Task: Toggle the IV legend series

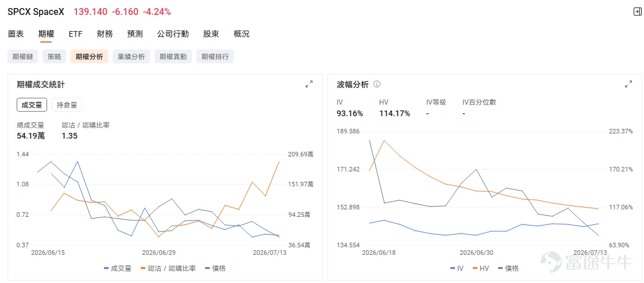Action: [x=457, y=269]
